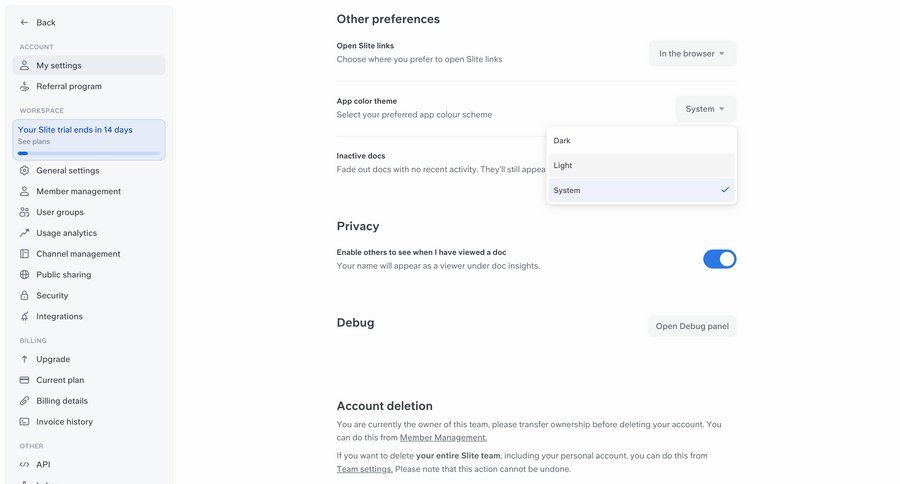Follow the Member Management link
Image resolution: width=900 pixels, height=484 pixels.
443,438
